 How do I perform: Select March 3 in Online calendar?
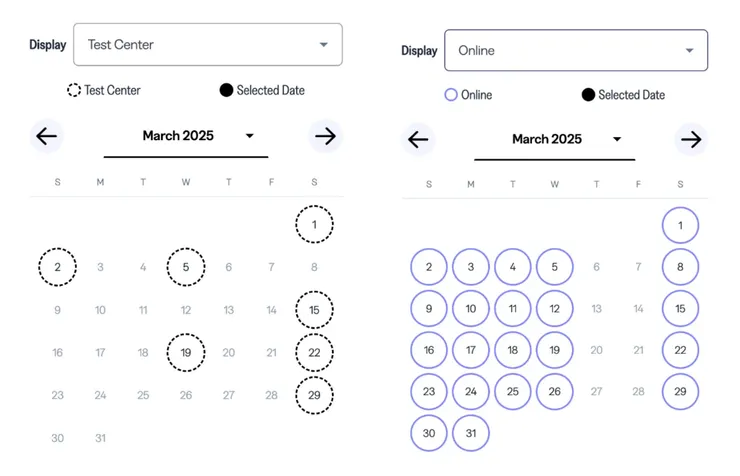(x=471, y=267)
